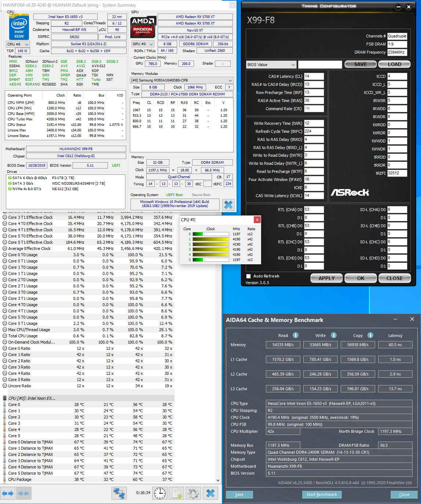
Task: Start logging with the sheet-plus icon
Action: click(x=177, y=493)
